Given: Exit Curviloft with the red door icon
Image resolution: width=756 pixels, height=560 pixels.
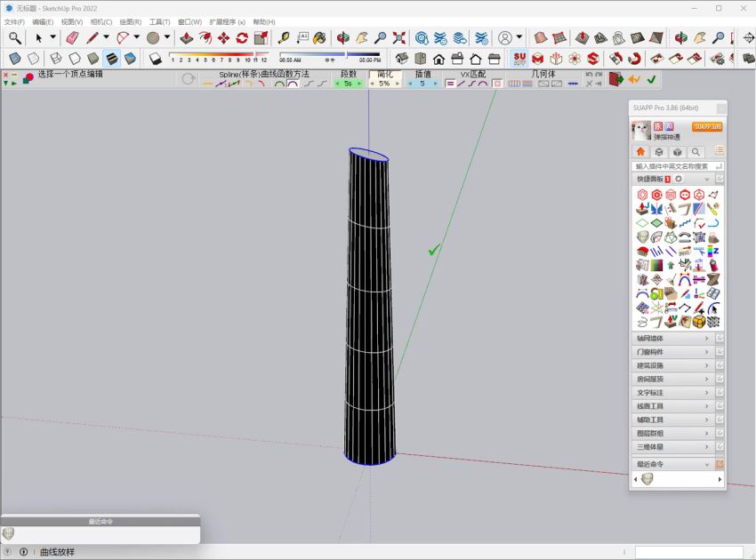Looking at the screenshot, I should 615,79.
